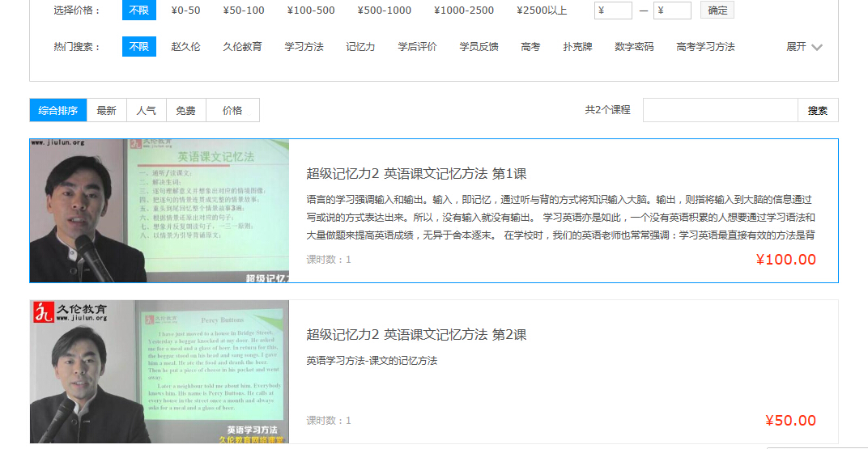Select the ¥100-500 price range
This screenshot has height=449, width=868.
[310, 11]
